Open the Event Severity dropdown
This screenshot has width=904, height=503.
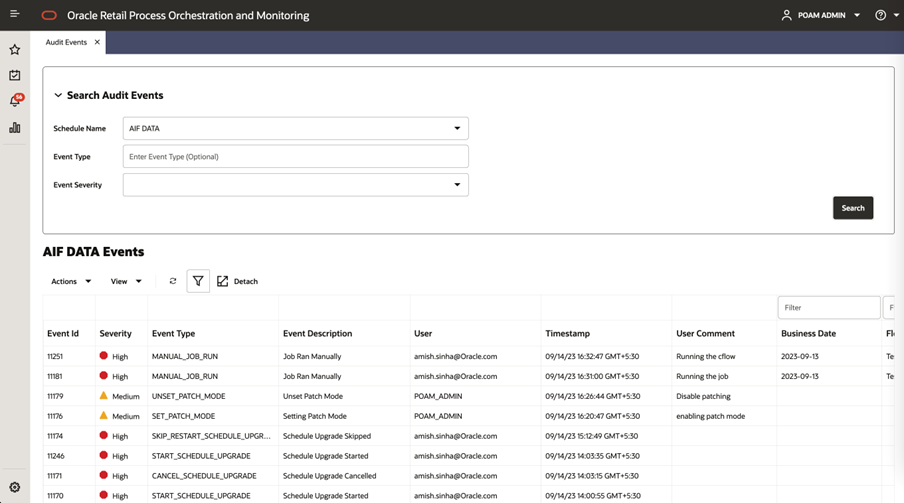(295, 185)
